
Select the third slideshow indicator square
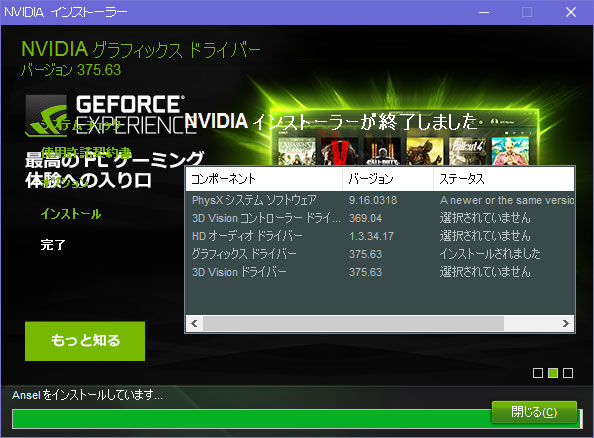(568, 373)
